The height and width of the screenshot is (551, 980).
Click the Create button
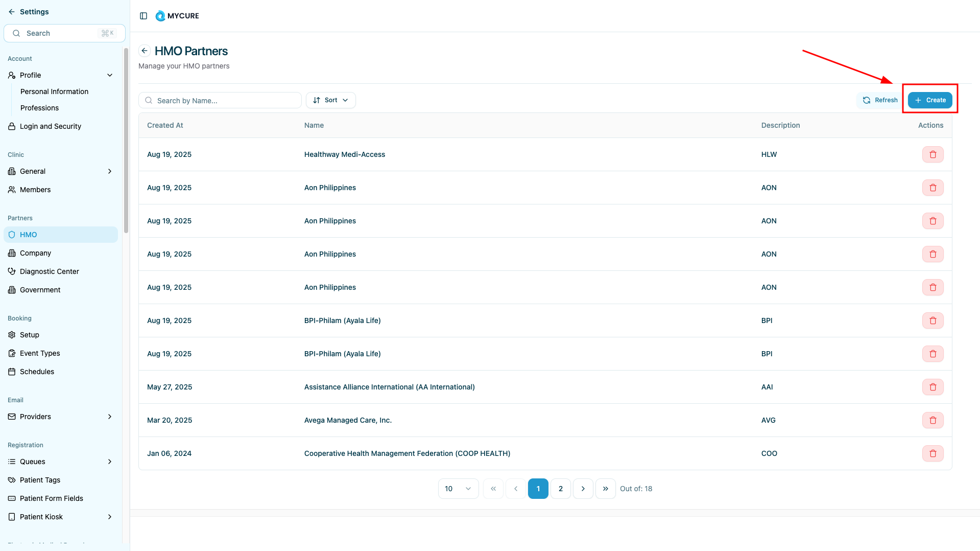(929, 100)
